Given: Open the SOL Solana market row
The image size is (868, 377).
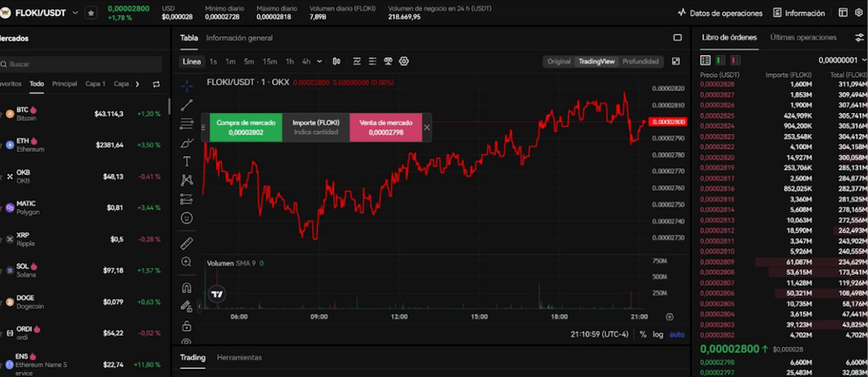Looking at the screenshot, I should (83, 270).
